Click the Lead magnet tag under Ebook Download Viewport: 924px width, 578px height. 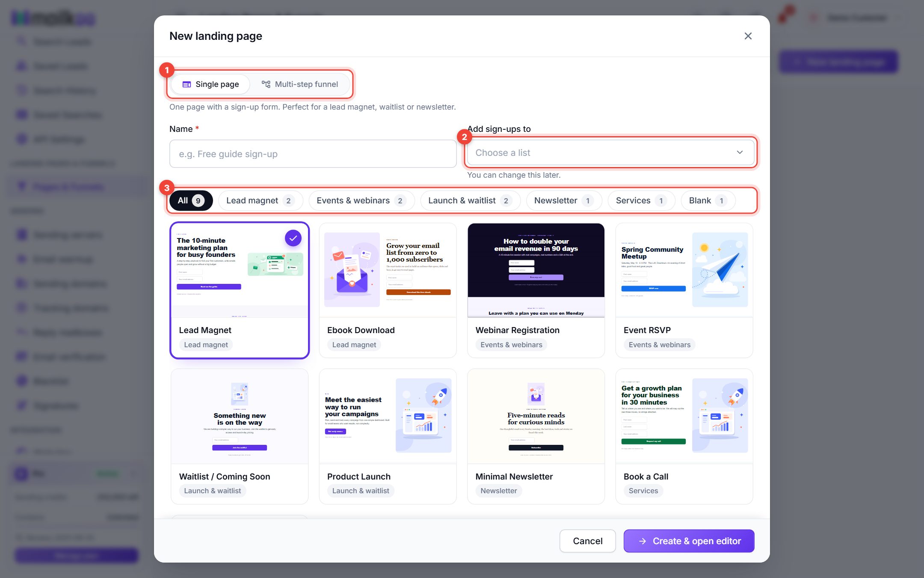click(x=354, y=345)
